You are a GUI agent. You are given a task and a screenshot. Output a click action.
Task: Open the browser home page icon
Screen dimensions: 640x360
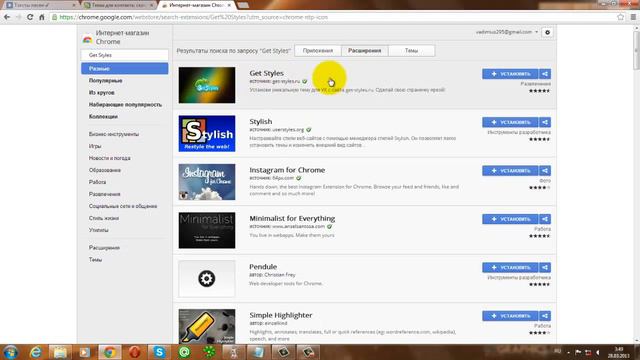coord(42,17)
